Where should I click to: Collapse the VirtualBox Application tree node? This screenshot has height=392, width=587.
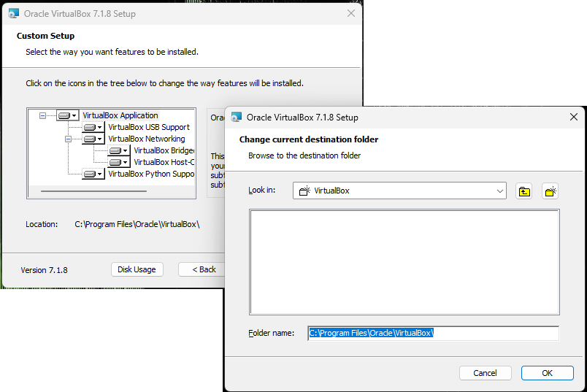pyautogui.click(x=43, y=115)
